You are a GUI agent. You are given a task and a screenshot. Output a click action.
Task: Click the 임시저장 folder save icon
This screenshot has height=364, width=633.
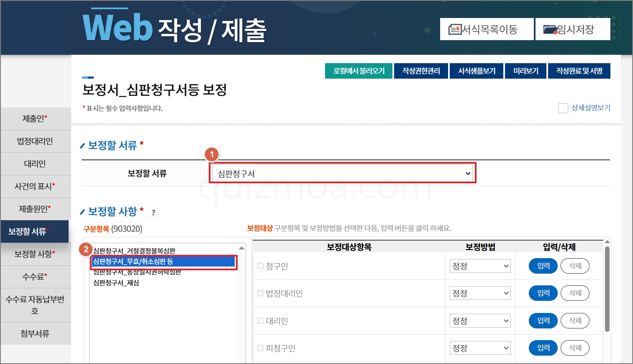click(551, 30)
